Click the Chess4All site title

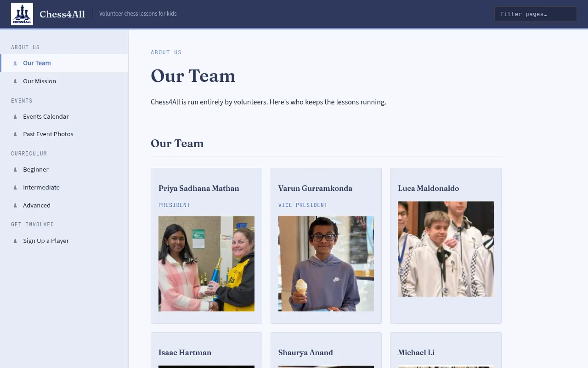pyautogui.click(x=62, y=14)
